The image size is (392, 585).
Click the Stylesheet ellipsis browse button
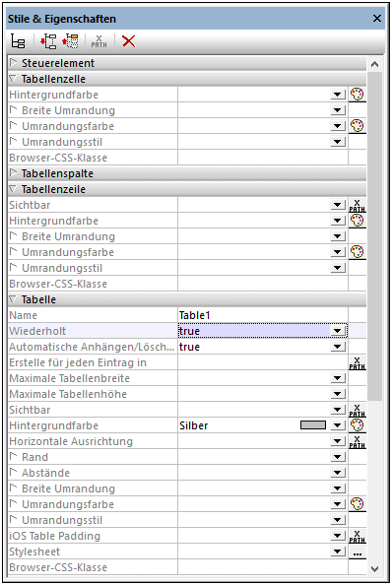358,552
